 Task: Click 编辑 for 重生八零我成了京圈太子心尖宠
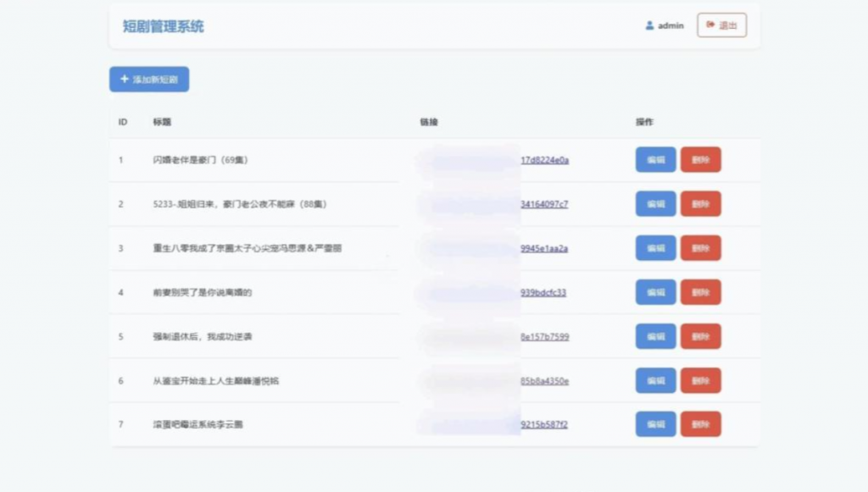[654, 247]
